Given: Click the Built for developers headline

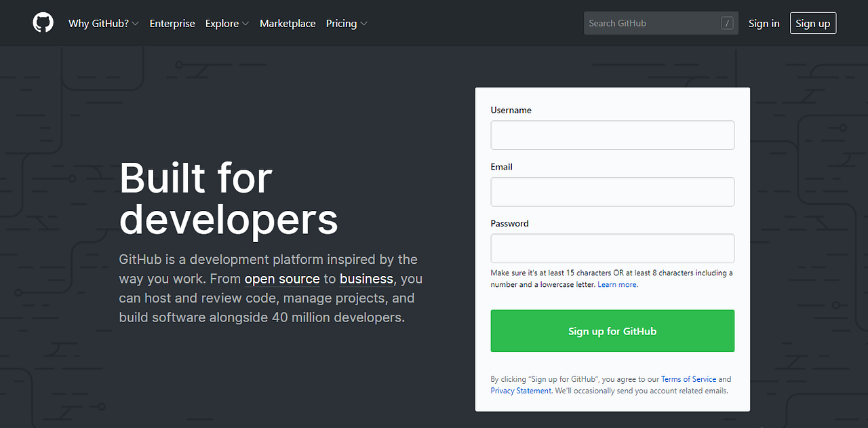Looking at the screenshot, I should (229, 198).
